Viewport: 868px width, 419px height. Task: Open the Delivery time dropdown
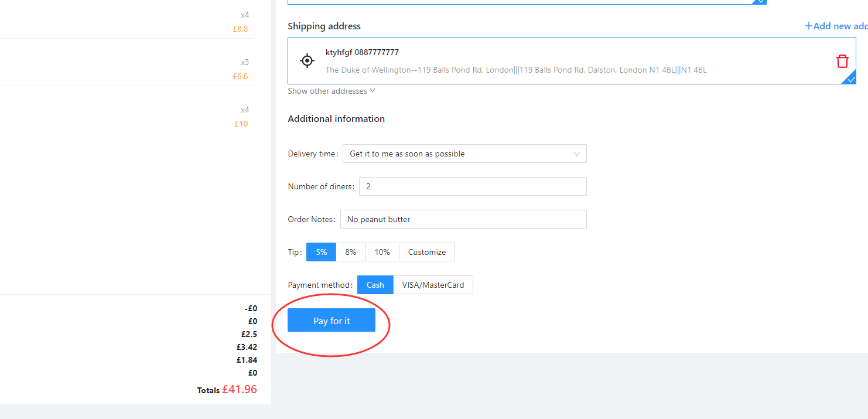(464, 154)
